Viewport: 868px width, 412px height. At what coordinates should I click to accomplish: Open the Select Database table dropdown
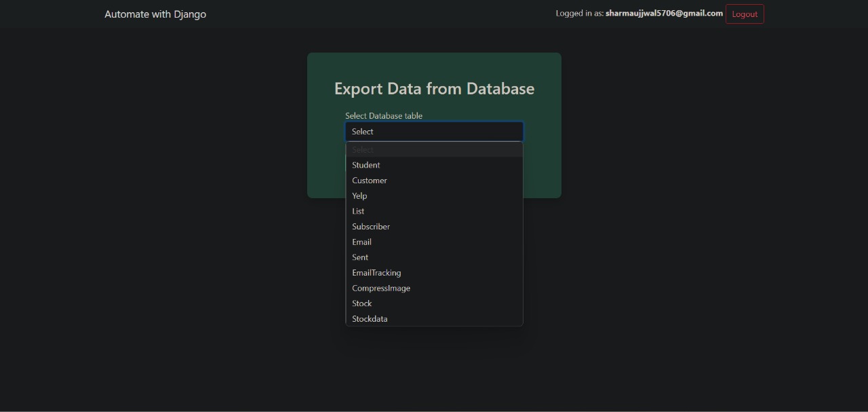(434, 132)
